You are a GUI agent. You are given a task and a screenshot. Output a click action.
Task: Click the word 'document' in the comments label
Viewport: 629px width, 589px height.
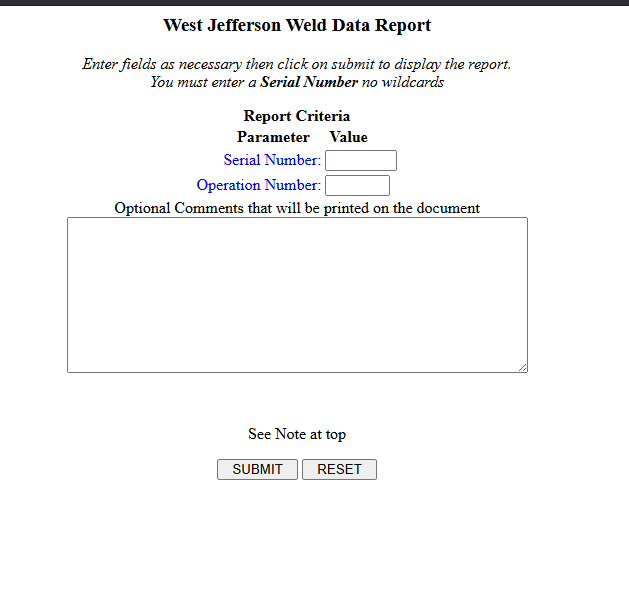(x=449, y=208)
